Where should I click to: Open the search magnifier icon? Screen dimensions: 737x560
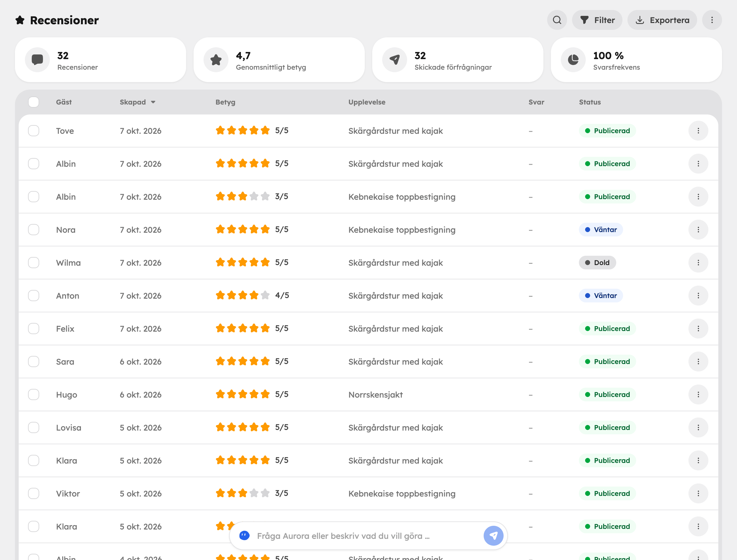coord(557,20)
